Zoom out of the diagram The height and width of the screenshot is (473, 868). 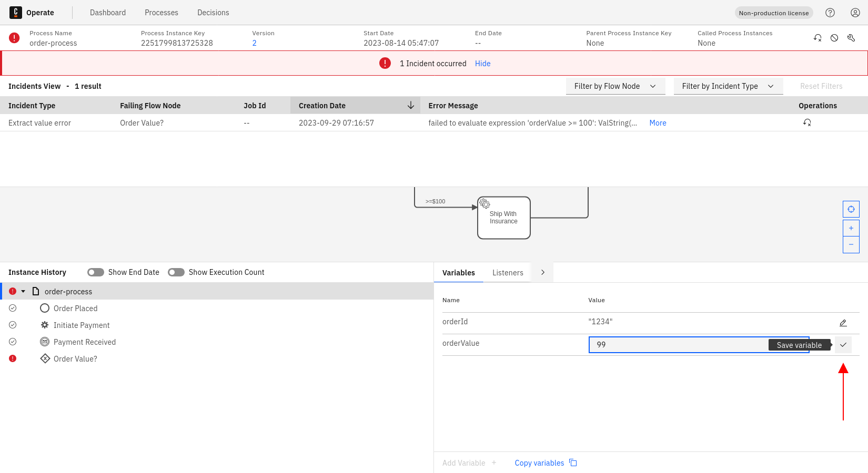pyautogui.click(x=851, y=244)
